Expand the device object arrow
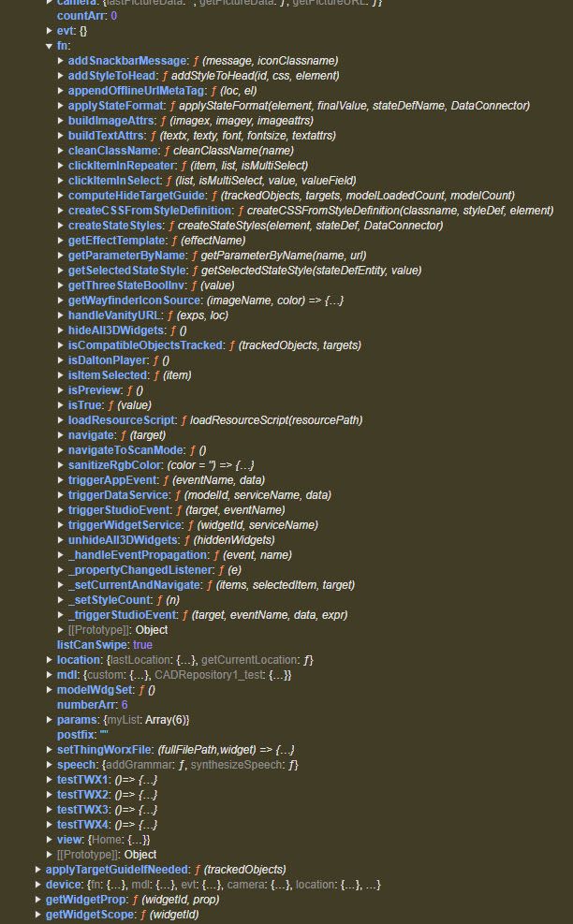Viewport: 573px width, 924px height. pyautogui.click(x=38, y=885)
